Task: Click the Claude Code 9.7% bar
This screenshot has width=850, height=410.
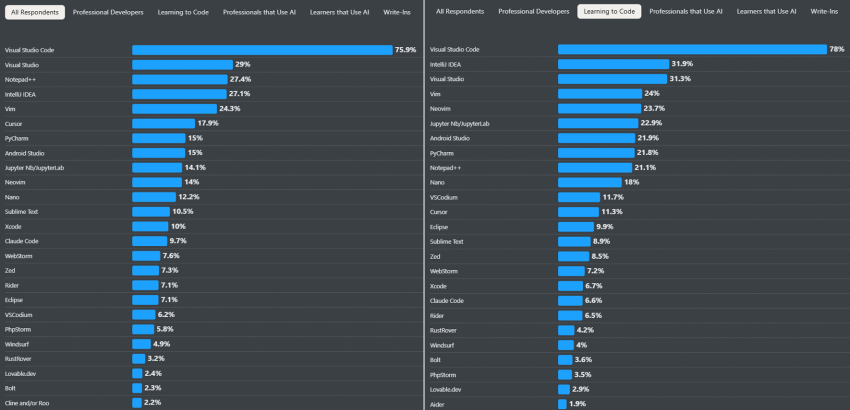Action: pyautogui.click(x=149, y=241)
